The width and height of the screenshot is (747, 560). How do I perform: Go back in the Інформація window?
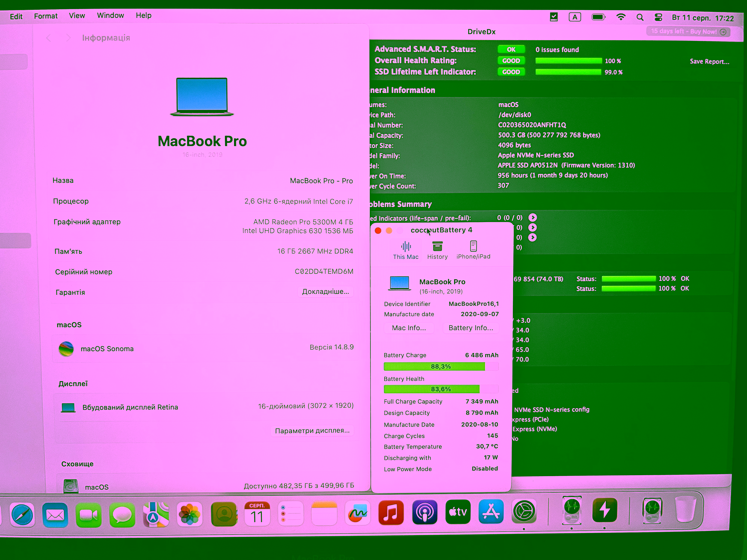coord(49,38)
